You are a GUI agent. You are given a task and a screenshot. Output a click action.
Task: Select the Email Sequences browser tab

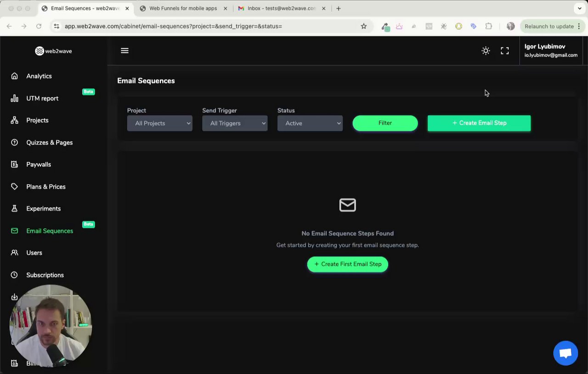tap(85, 8)
